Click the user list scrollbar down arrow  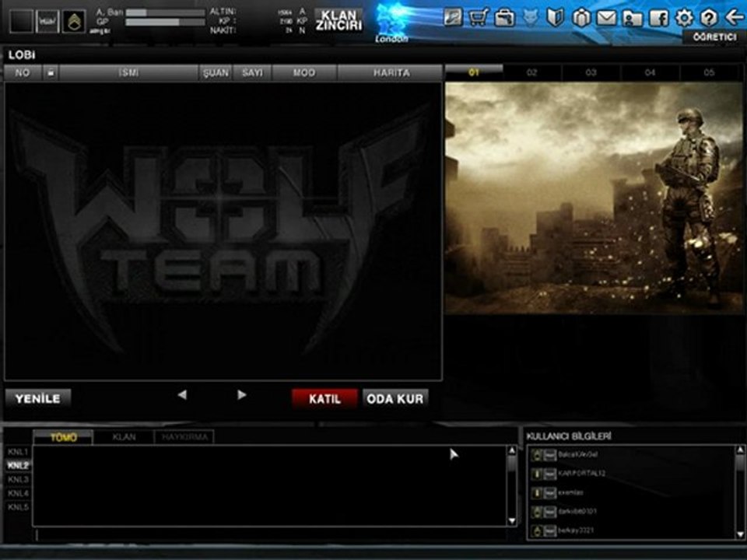[740, 535]
